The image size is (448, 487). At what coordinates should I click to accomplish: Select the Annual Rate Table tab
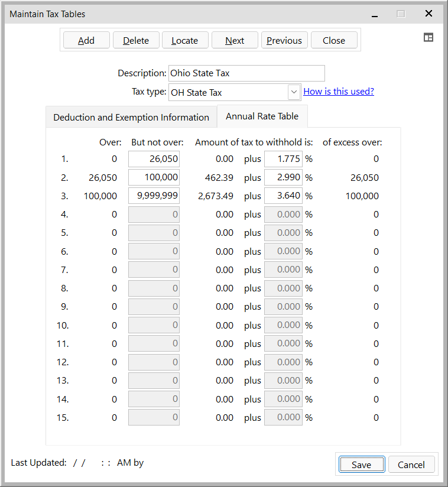tap(262, 116)
